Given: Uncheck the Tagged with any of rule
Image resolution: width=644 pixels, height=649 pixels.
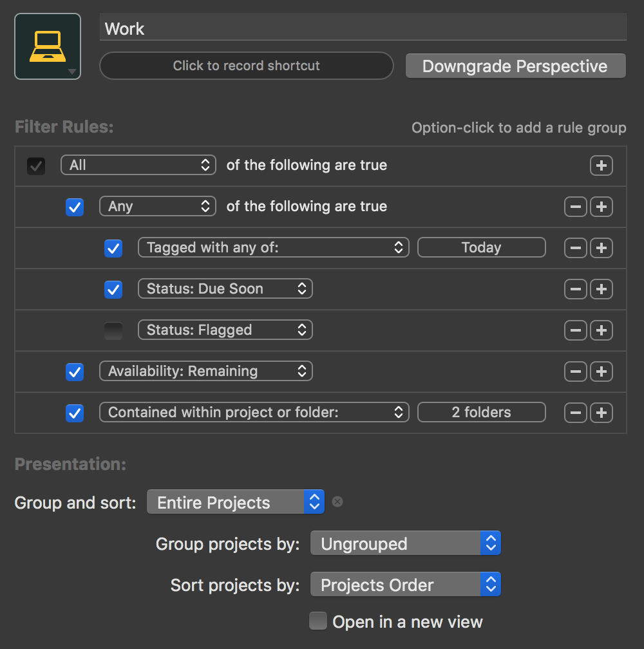Looking at the screenshot, I should (x=113, y=248).
